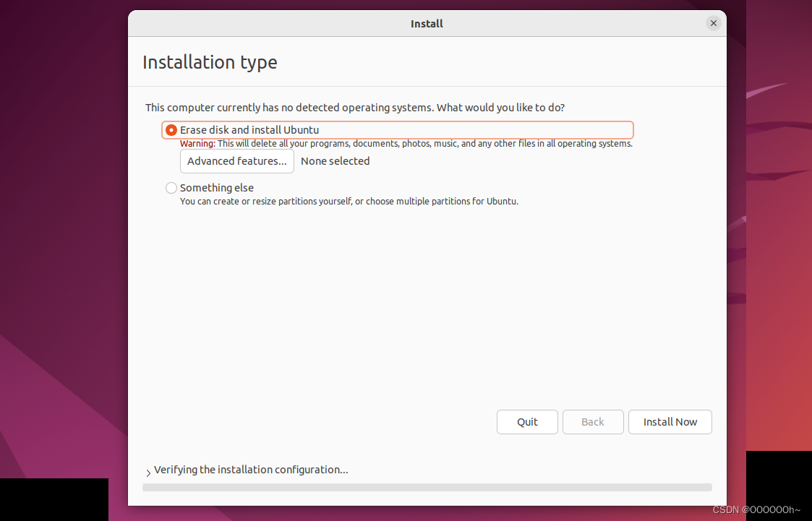Click the Quit button
This screenshot has height=521, width=812.
click(527, 422)
